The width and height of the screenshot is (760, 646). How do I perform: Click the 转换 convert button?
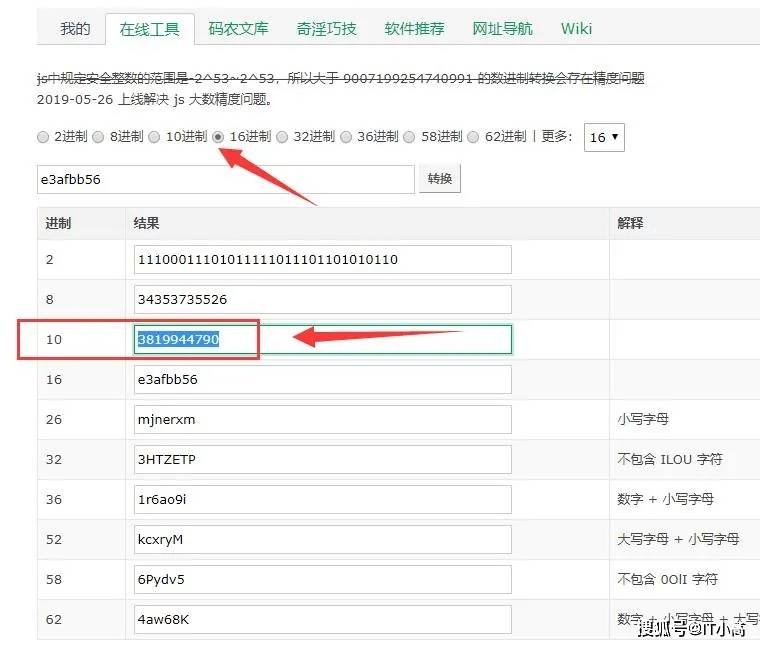(x=439, y=179)
